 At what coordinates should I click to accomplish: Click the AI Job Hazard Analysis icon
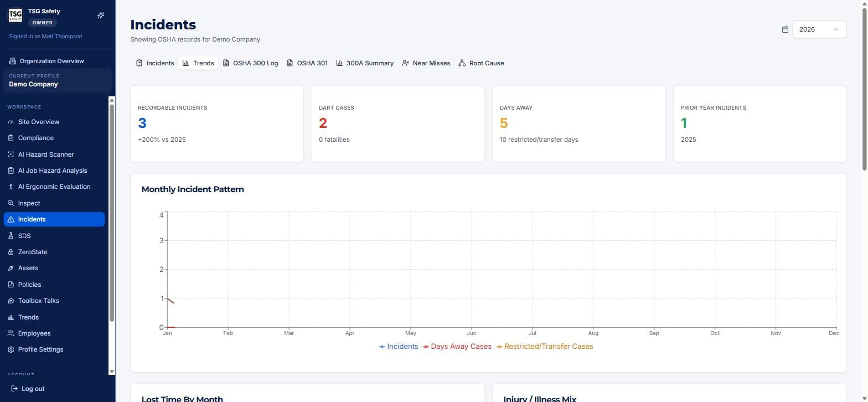point(11,171)
